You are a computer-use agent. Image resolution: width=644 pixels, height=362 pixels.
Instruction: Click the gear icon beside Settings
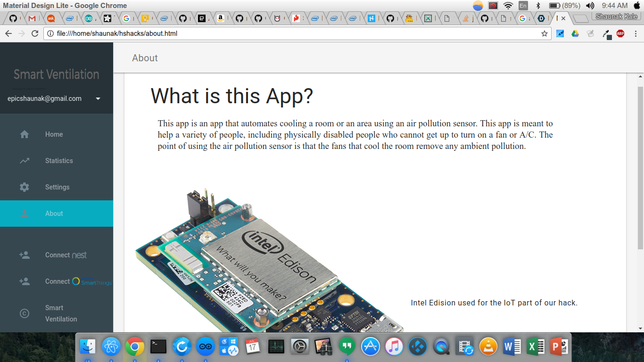pos(25,187)
